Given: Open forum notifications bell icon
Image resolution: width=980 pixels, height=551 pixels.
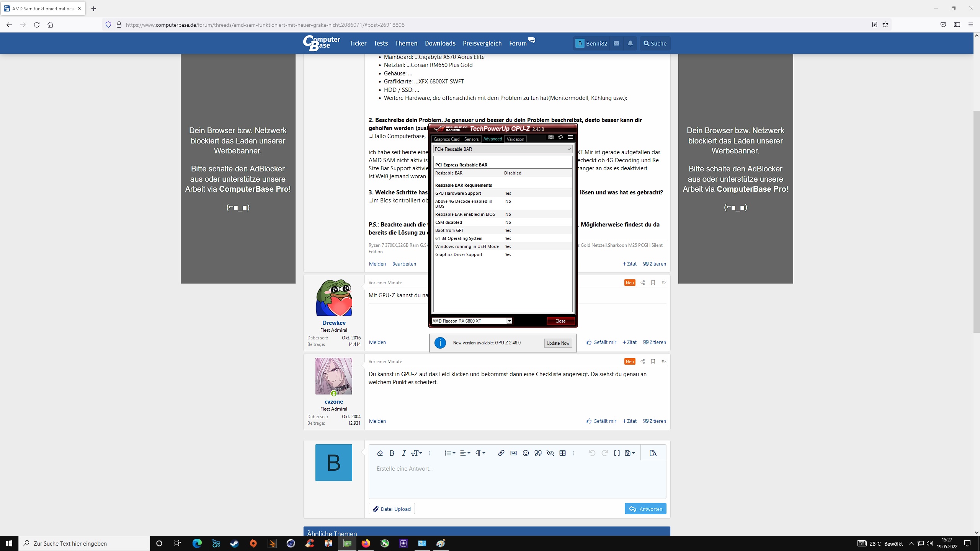Looking at the screenshot, I should coord(630,43).
